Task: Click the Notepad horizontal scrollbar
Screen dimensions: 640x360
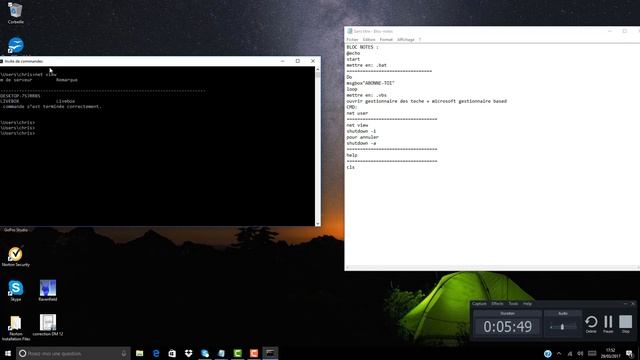Action: (492, 268)
